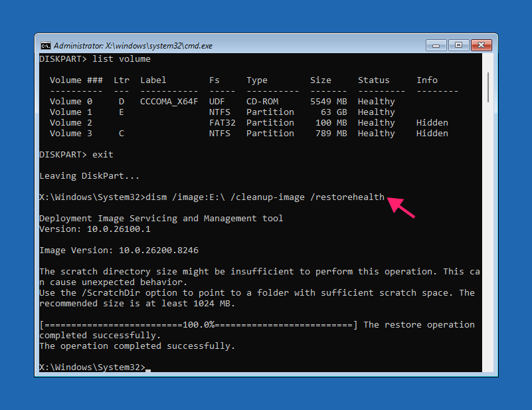Click 'Image Version: 10.0.26200.8246' line

pyautogui.click(x=119, y=251)
